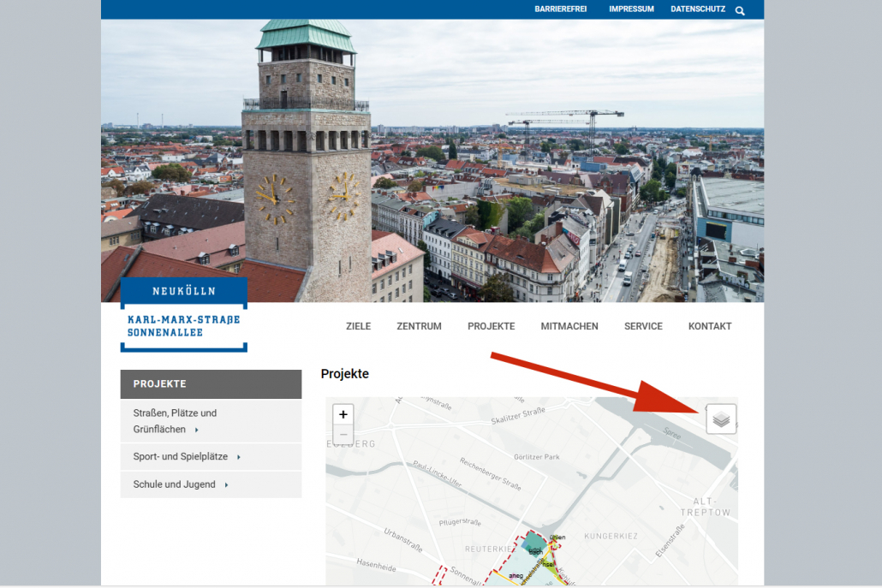Viewport: 882px width, 588px height.
Task: Click the Skalitzer Straße map label
Action: click(518, 416)
